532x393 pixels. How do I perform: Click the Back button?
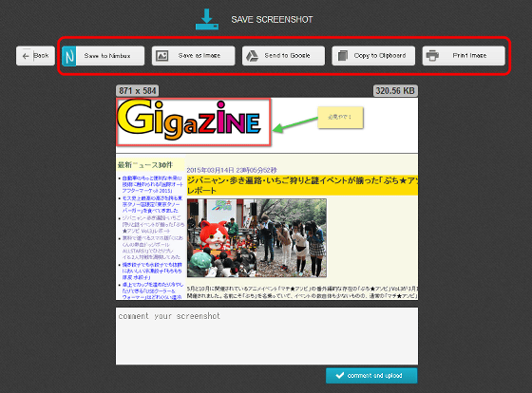coord(35,56)
